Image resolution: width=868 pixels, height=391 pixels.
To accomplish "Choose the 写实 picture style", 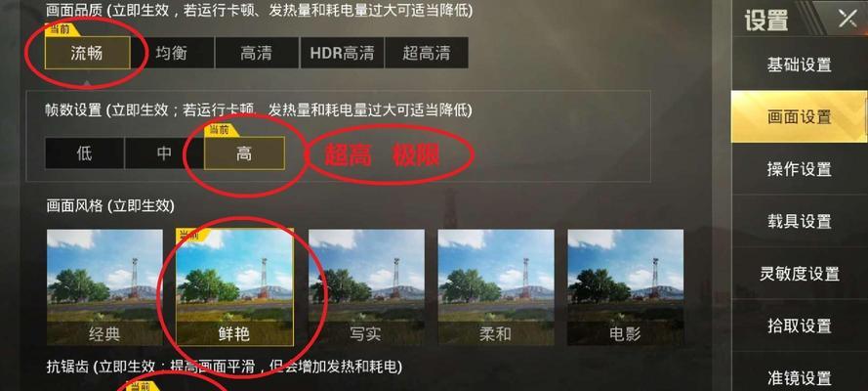I will (x=366, y=287).
